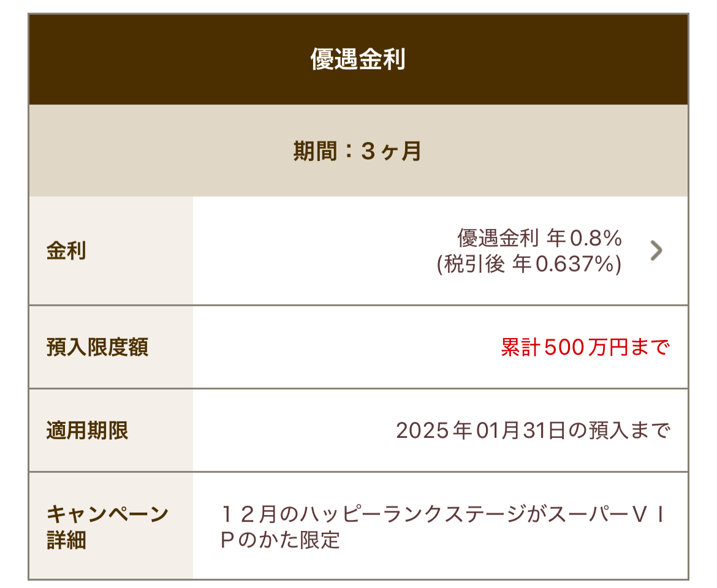Click the 年0.8% percentage value
The height and width of the screenshot is (588, 717).
(x=585, y=238)
